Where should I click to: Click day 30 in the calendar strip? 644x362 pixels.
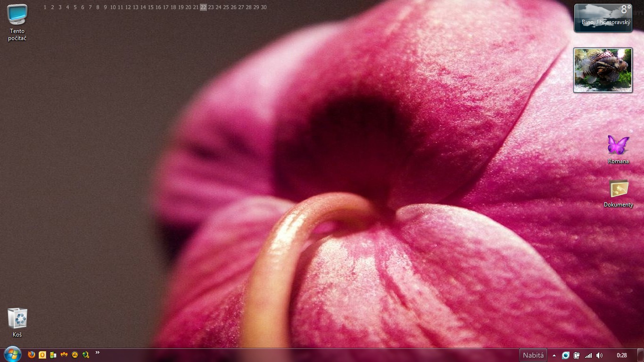click(264, 7)
